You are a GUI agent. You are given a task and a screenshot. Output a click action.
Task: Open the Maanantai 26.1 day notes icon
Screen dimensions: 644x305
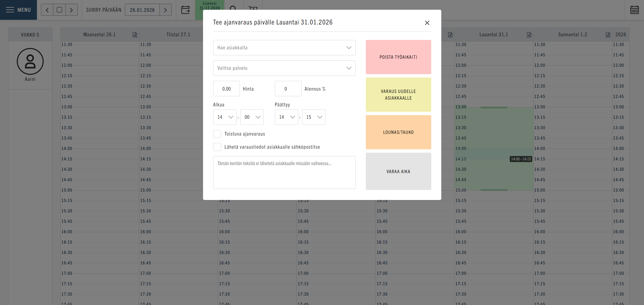pos(135,35)
